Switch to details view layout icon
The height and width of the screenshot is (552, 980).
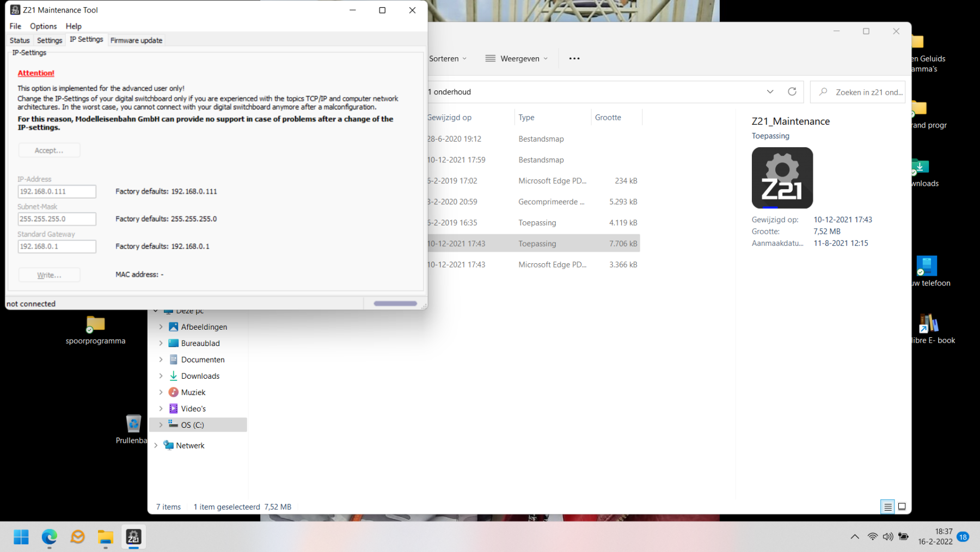point(887,506)
